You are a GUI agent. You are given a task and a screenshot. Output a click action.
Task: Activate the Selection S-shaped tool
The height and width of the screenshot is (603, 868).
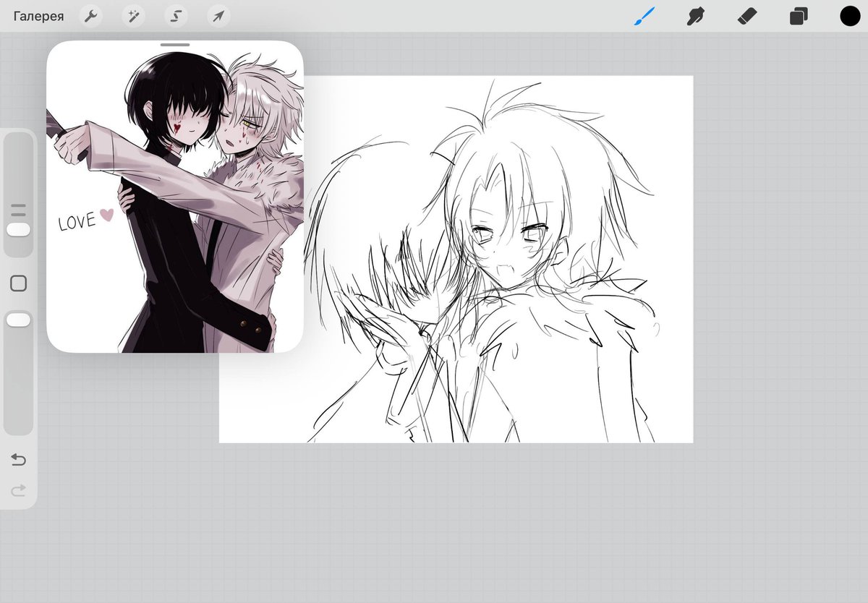(x=176, y=16)
